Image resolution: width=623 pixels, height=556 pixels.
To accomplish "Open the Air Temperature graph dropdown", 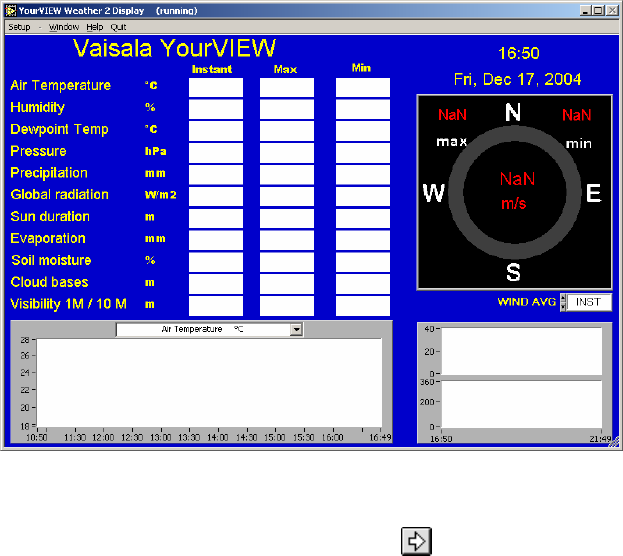I will coord(296,329).
